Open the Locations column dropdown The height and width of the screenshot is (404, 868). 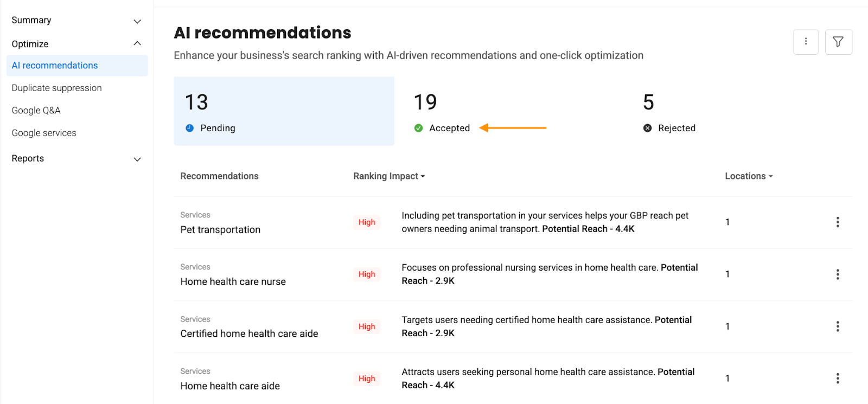[749, 176]
